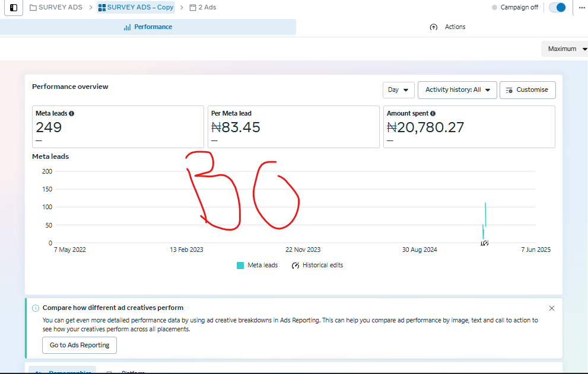Open the Day granularity dropdown
Screen dimensions: 588x374
[x=398, y=90]
